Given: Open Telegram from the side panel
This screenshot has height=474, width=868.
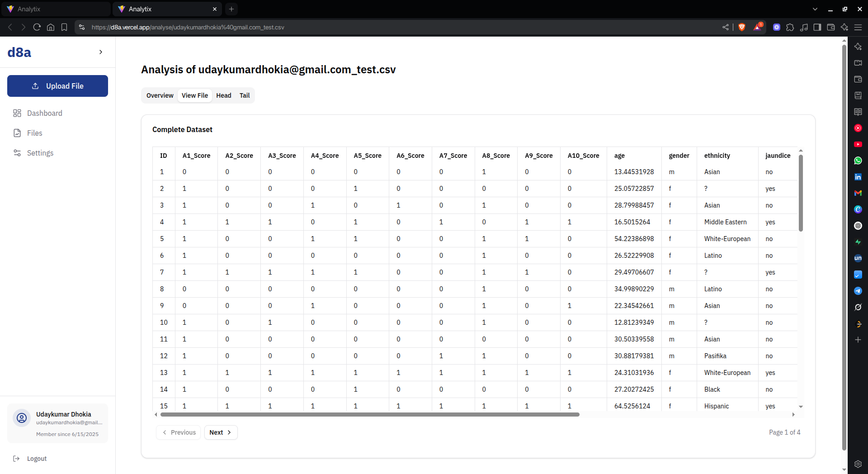Looking at the screenshot, I should point(858,291).
